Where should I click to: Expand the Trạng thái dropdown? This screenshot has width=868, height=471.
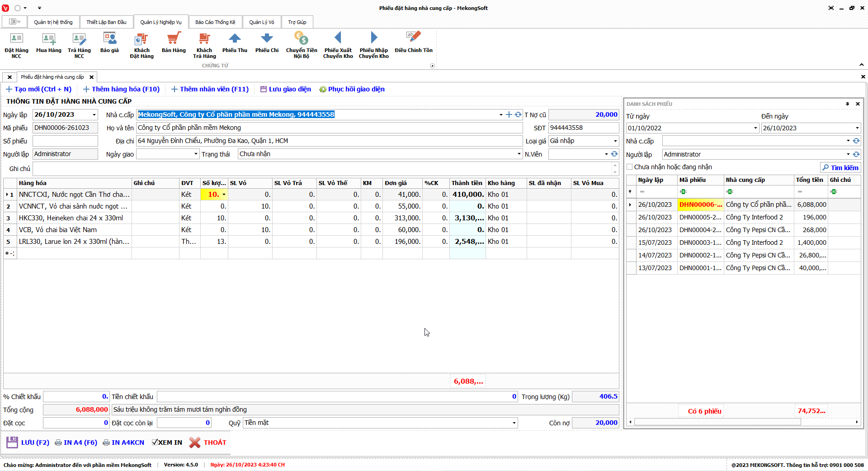point(519,154)
